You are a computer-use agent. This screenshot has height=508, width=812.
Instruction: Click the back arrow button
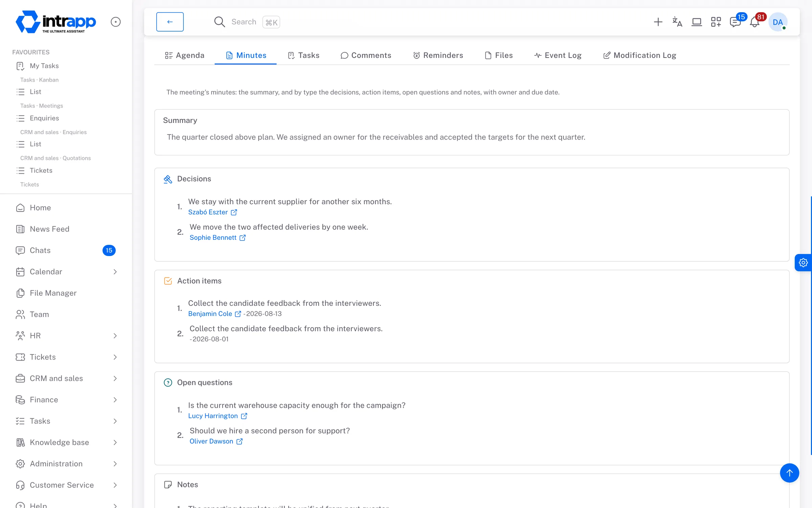(170, 22)
